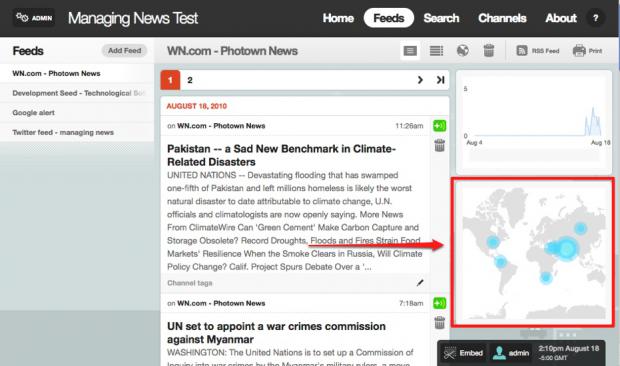The image size is (620, 366).
Task: Delete the Myanmar article with trash icon
Action: click(x=440, y=323)
